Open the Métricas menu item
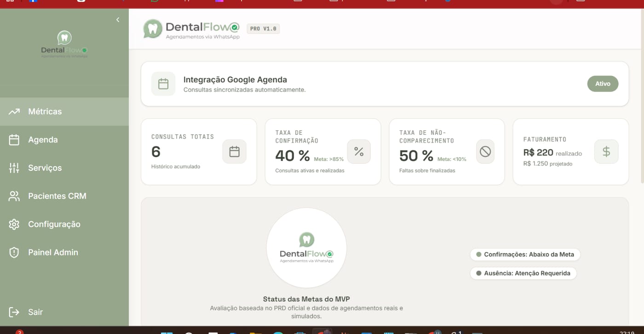The height and width of the screenshot is (334, 644). 64,111
